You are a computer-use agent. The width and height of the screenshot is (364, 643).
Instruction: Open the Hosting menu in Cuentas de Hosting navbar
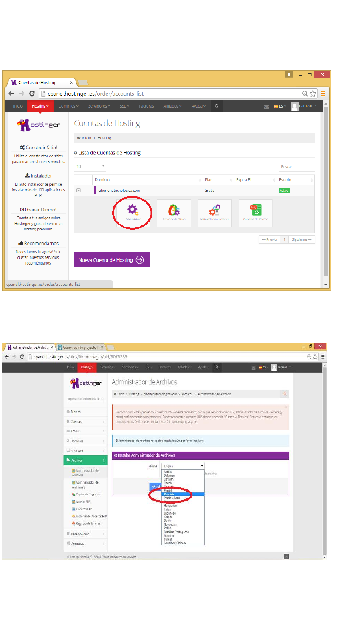point(40,106)
